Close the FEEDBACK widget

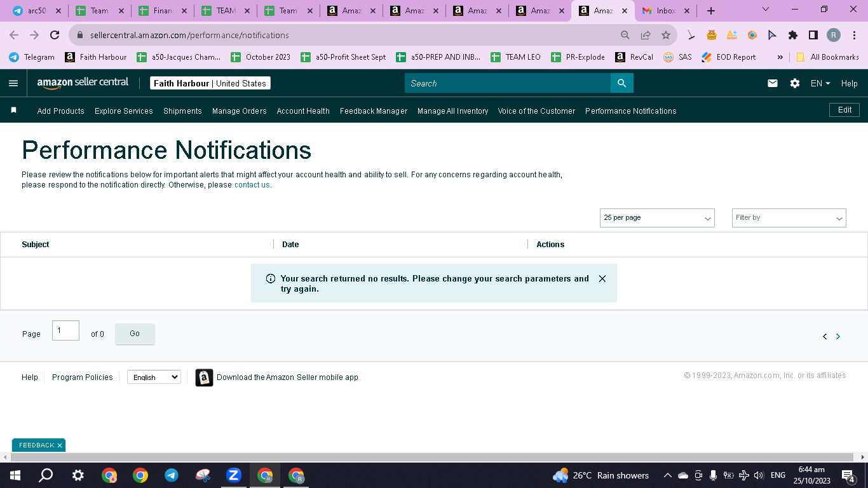coord(60,445)
